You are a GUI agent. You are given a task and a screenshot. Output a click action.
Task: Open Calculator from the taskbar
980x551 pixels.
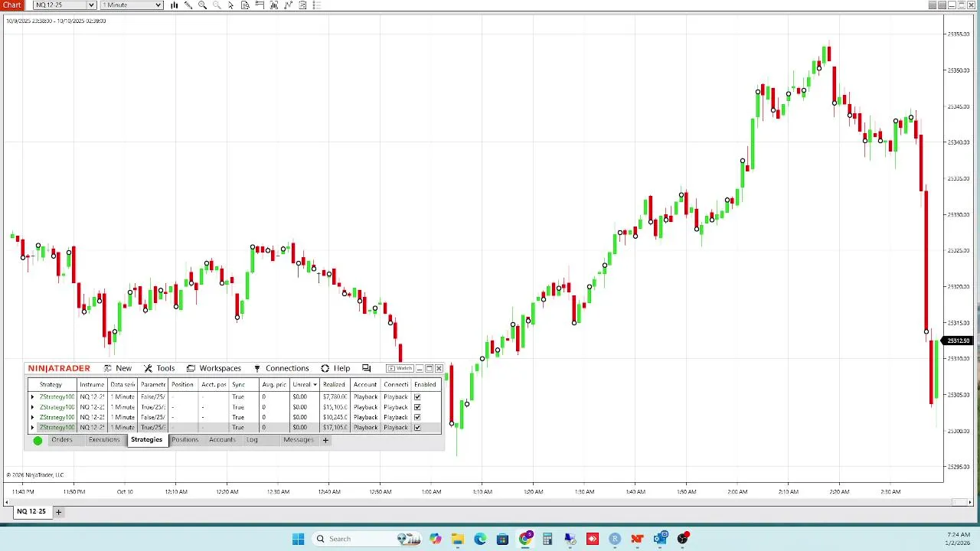point(547,539)
